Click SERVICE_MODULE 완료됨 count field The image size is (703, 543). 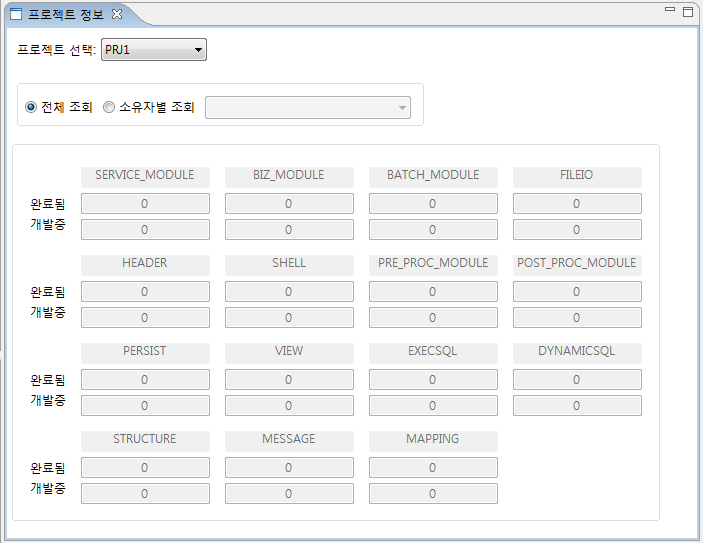click(x=145, y=204)
